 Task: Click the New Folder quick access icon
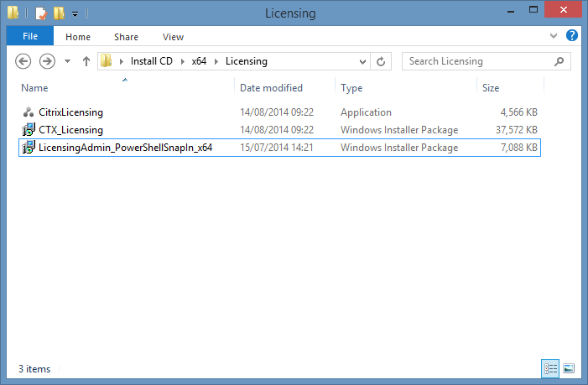tap(58, 13)
